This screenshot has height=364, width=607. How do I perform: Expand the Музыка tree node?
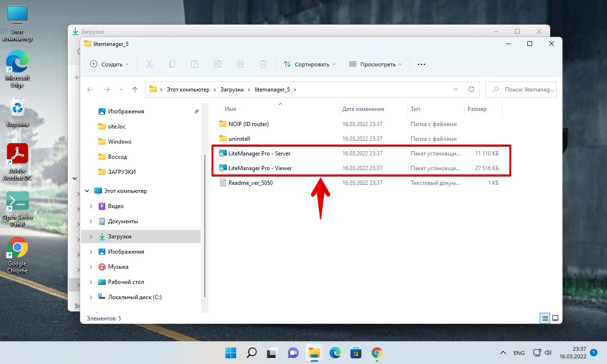click(x=91, y=267)
